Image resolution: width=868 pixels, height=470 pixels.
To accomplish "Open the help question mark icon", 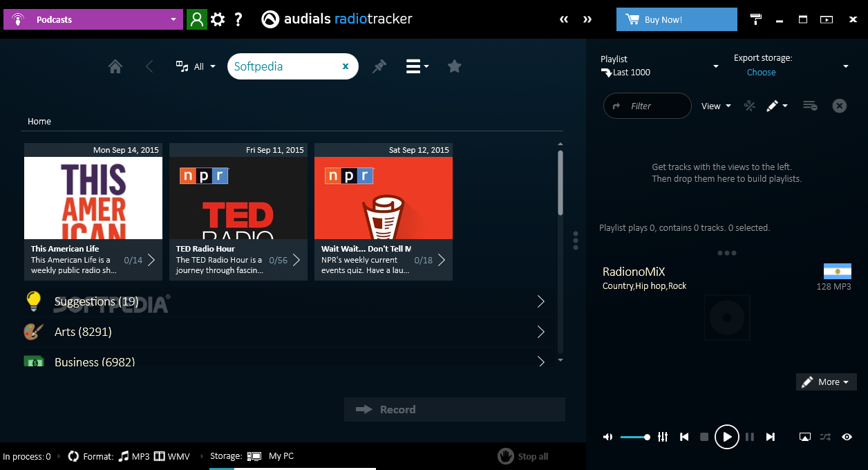I will click(x=238, y=19).
